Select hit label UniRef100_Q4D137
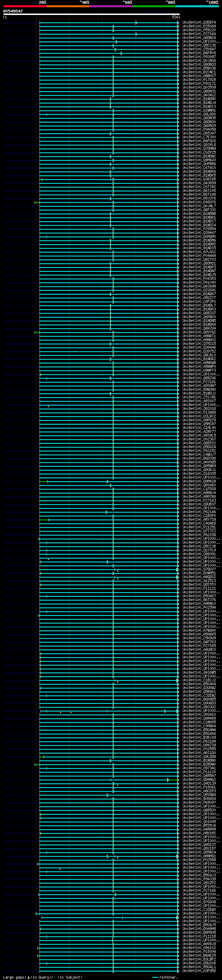The image size is (222, 980). (x=199, y=844)
